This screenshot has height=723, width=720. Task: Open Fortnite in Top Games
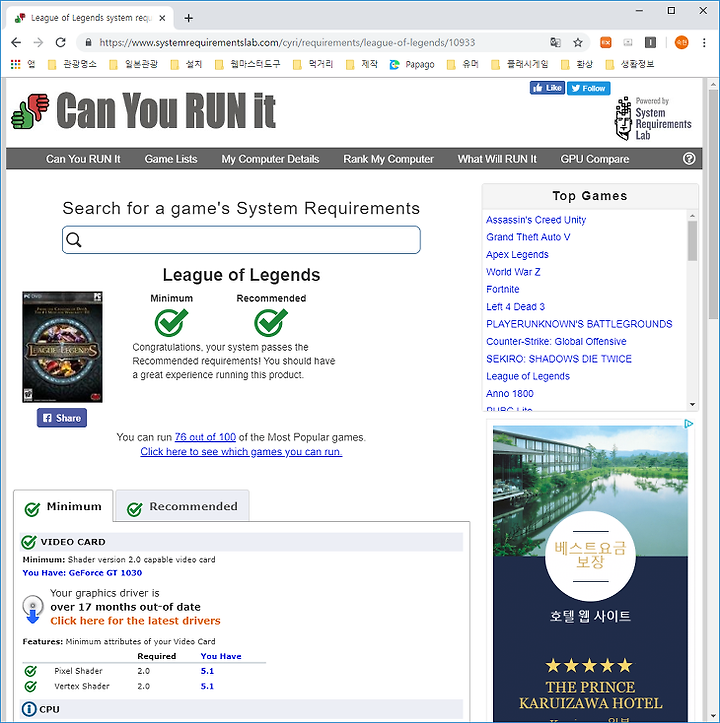(x=503, y=289)
